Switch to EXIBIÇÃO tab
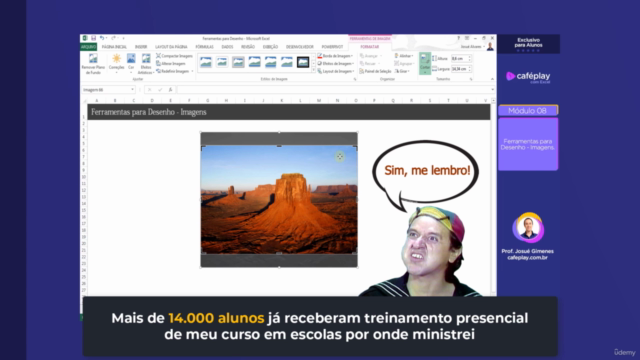 (270, 47)
